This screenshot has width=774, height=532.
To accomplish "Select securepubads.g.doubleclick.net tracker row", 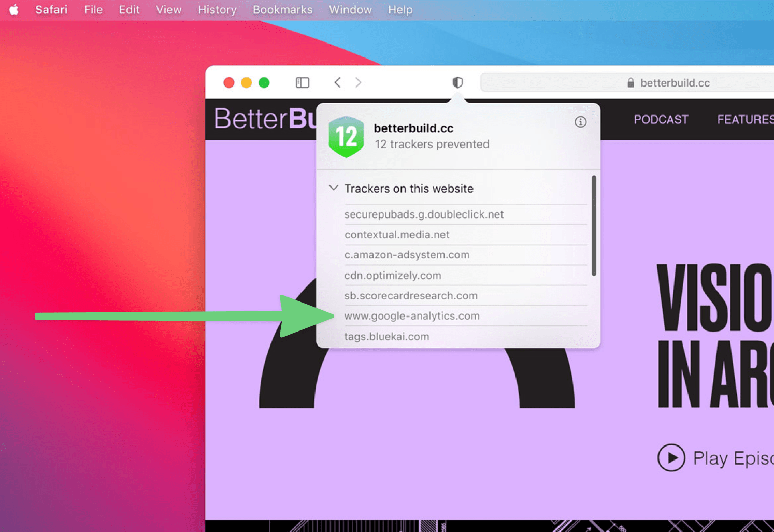I will pos(465,214).
